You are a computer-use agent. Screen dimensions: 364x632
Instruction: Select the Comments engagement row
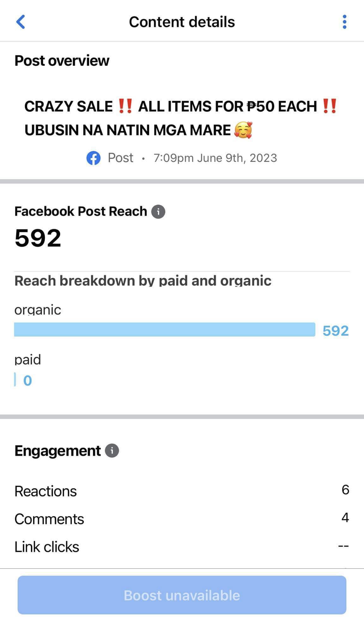182,519
